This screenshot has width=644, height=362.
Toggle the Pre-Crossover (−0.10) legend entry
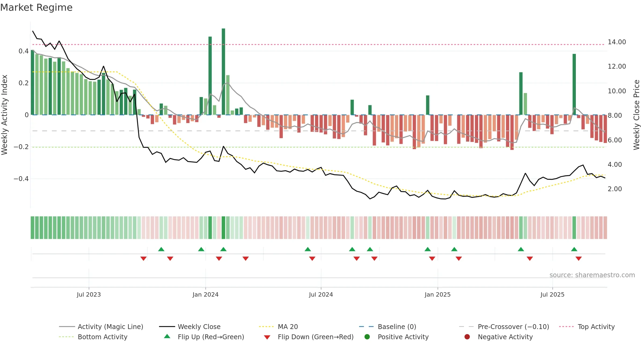coord(504,327)
